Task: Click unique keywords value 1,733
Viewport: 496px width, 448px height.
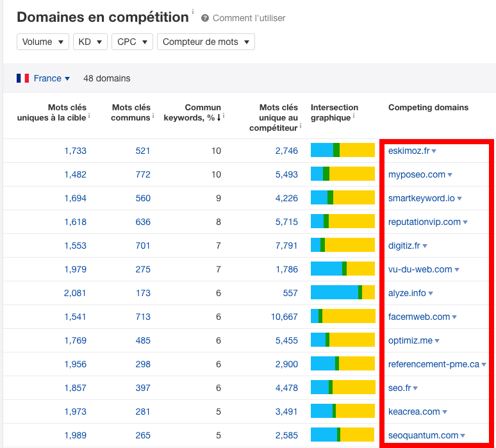Action: (x=75, y=151)
